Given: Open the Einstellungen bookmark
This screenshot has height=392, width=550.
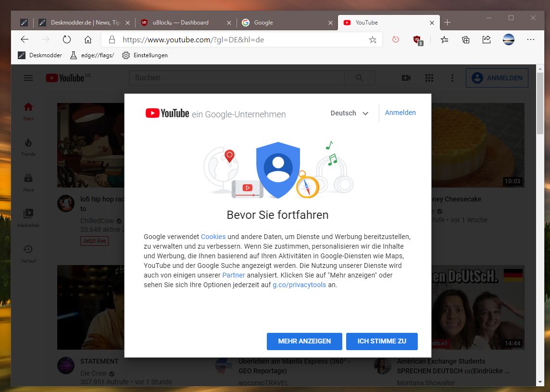Looking at the screenshot, I should click(x=145, y=55).
